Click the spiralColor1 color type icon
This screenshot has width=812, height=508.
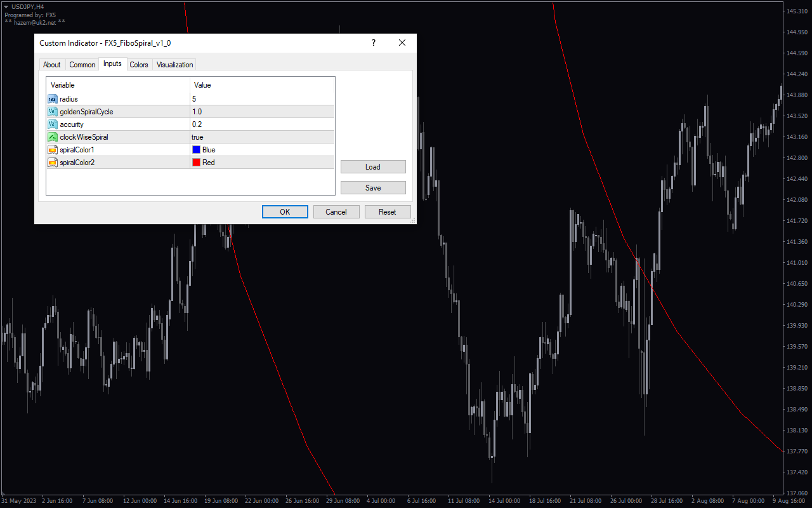pyautogui.click(x=53, y=150)
